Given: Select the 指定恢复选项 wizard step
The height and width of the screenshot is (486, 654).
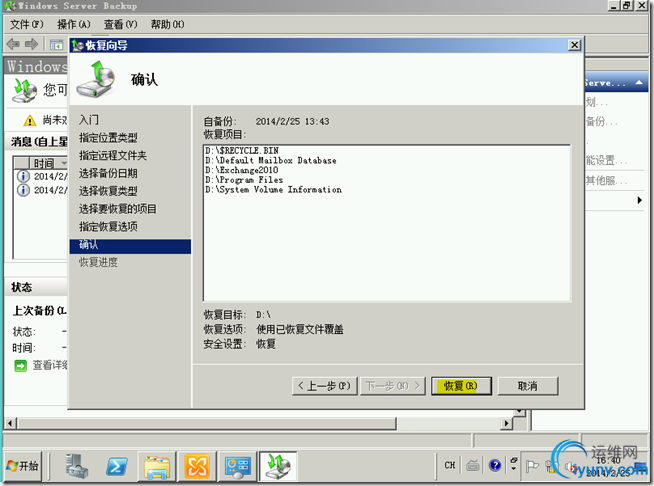Looking at the screenshot, I should tap(108, 227).
